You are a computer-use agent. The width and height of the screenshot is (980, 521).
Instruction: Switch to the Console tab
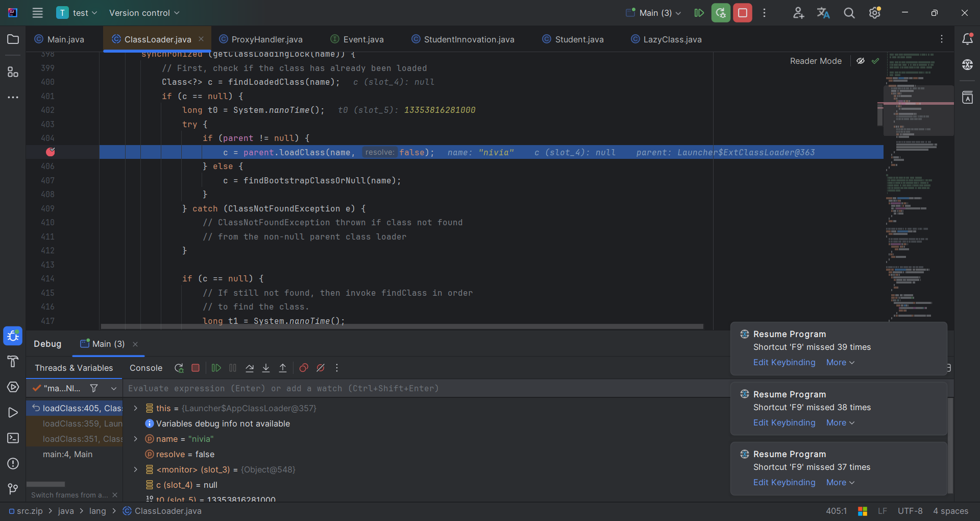146,368
